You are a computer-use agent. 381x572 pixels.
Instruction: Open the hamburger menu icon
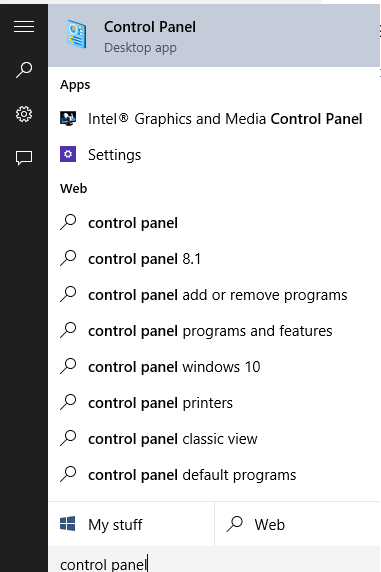click(24, 27)
